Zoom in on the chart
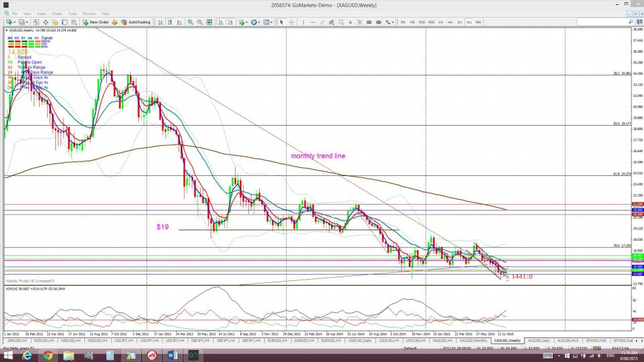 190,22
